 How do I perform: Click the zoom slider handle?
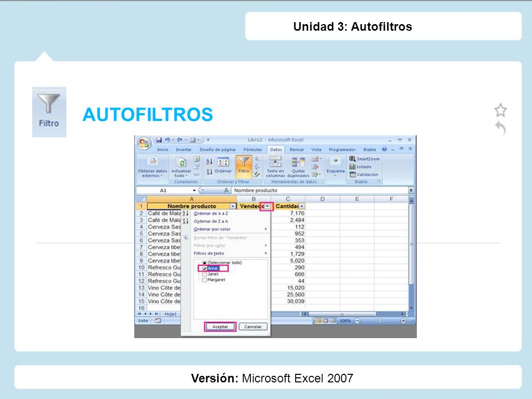click(x=380, y=320)
